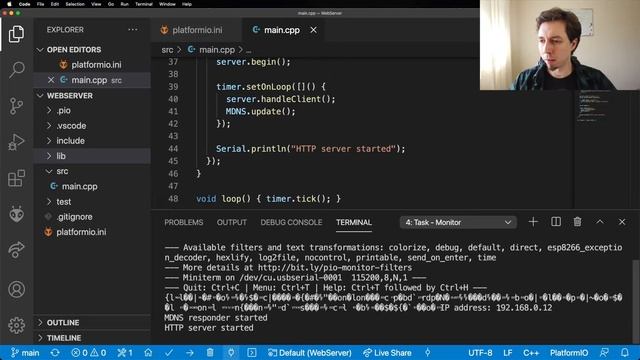The image size is (640, 360).
Task: Click Default (WebServer) environment switcher
Action: point(309,353)
